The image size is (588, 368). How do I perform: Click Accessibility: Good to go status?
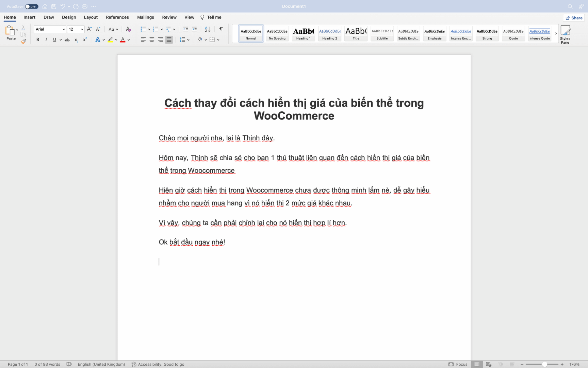tap(158, 364)
